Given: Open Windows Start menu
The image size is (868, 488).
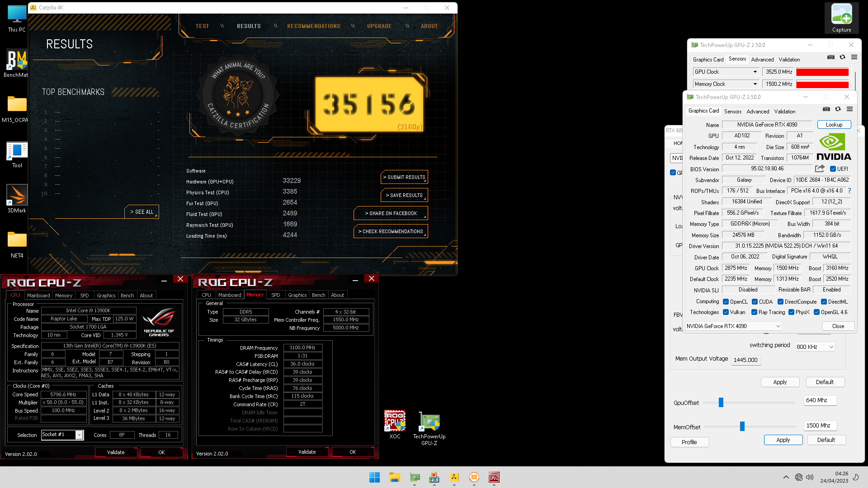Looking at the screenshot, I should [374, 477].
